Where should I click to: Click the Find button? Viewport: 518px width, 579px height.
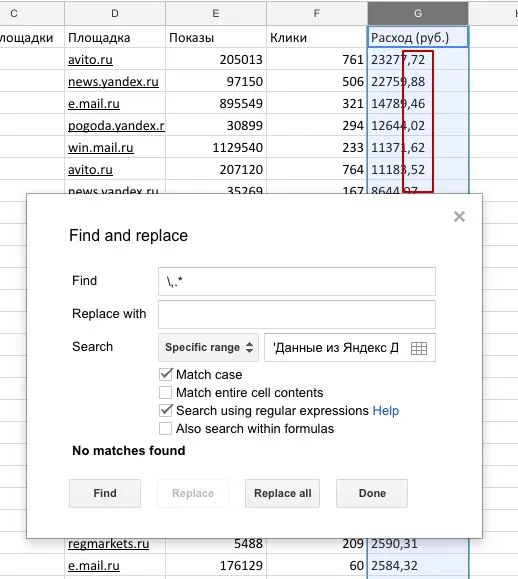(105, 493)
